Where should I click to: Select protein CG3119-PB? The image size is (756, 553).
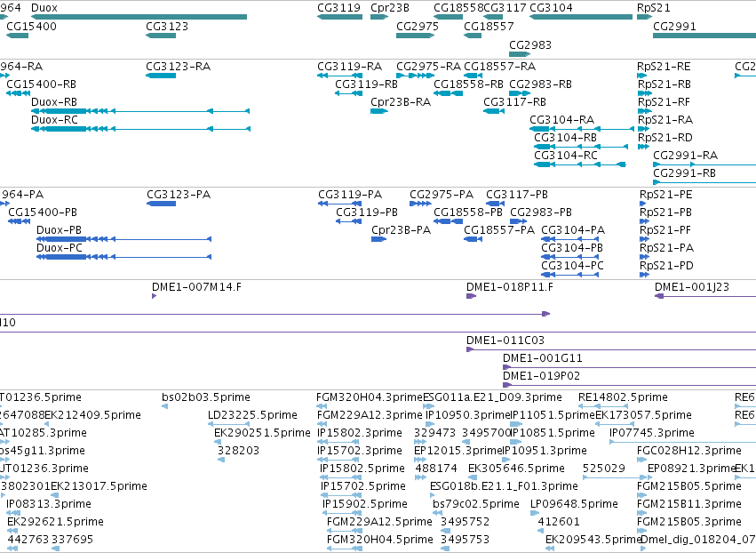pyautogui.click(x=367, y=212)
